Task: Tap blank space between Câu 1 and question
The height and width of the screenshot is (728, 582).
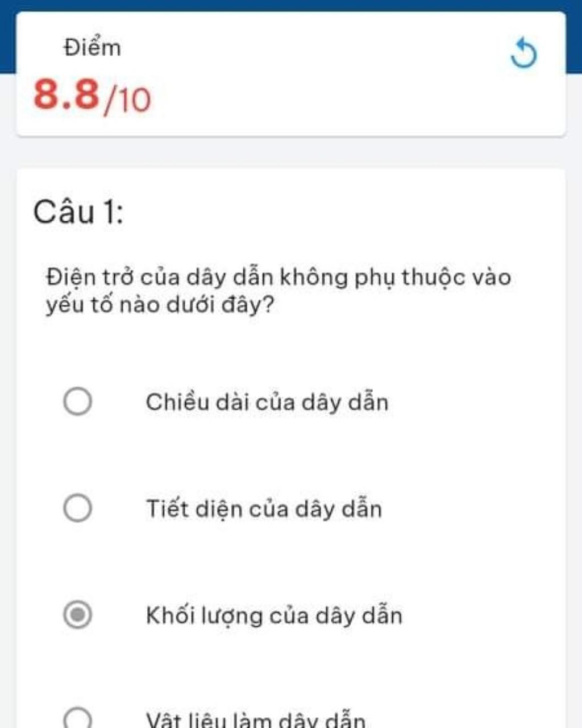Action: pyautogui.click(x=291, y=245)
